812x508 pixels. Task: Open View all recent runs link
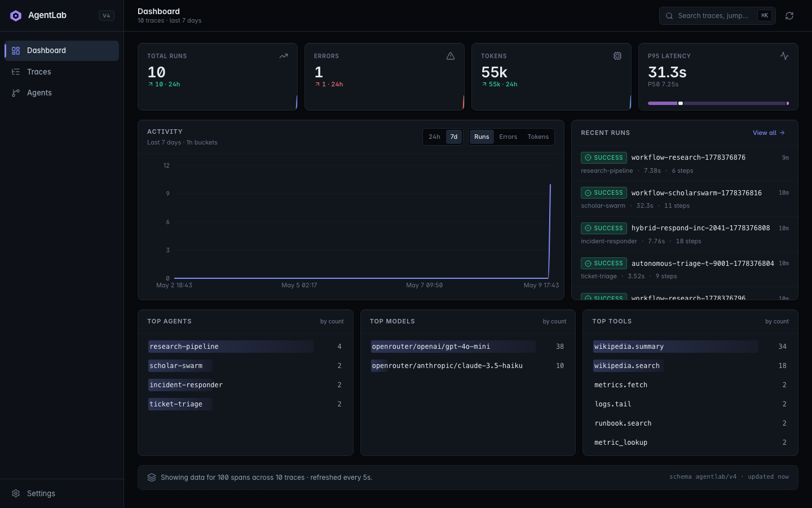pos(769,133)
